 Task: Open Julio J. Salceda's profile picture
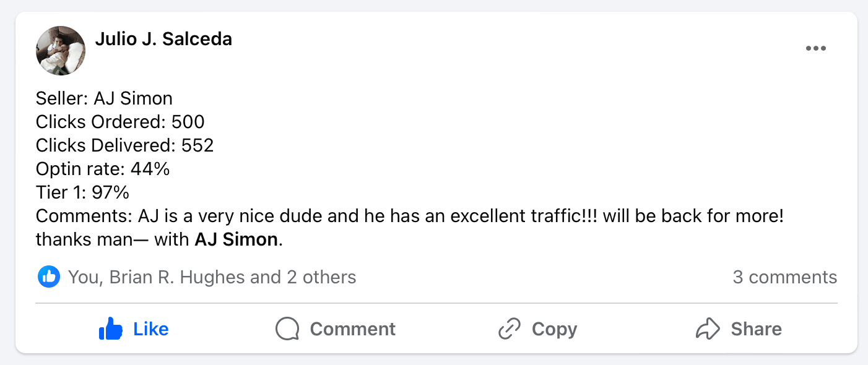pos(61,51)
